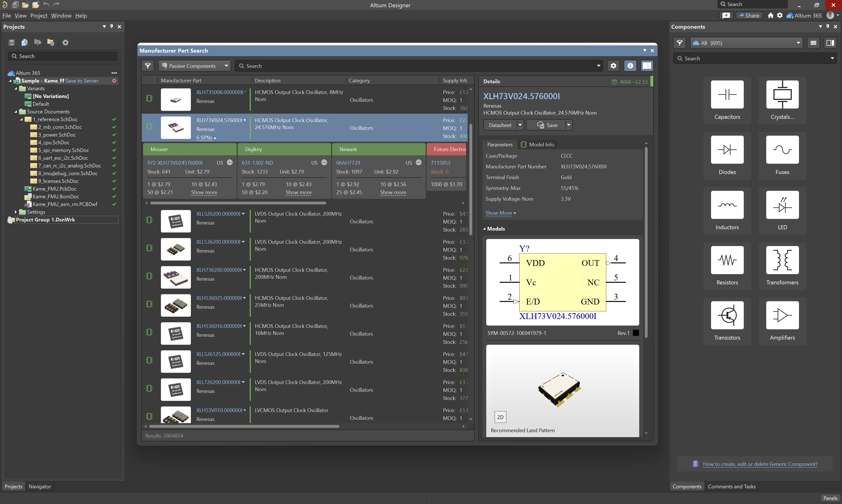Open the Project menu
This screenshot has height=504, width=842.
(x=39, y=16)
